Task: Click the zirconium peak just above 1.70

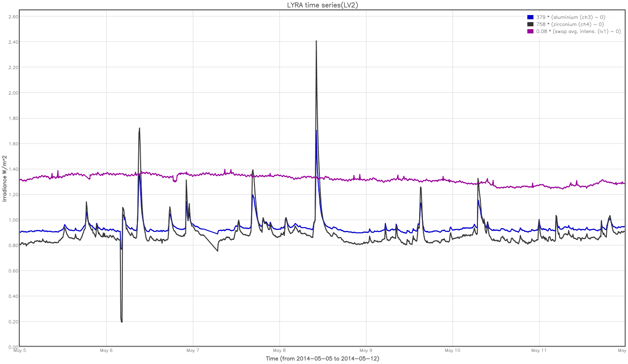Action: point(140,128)
